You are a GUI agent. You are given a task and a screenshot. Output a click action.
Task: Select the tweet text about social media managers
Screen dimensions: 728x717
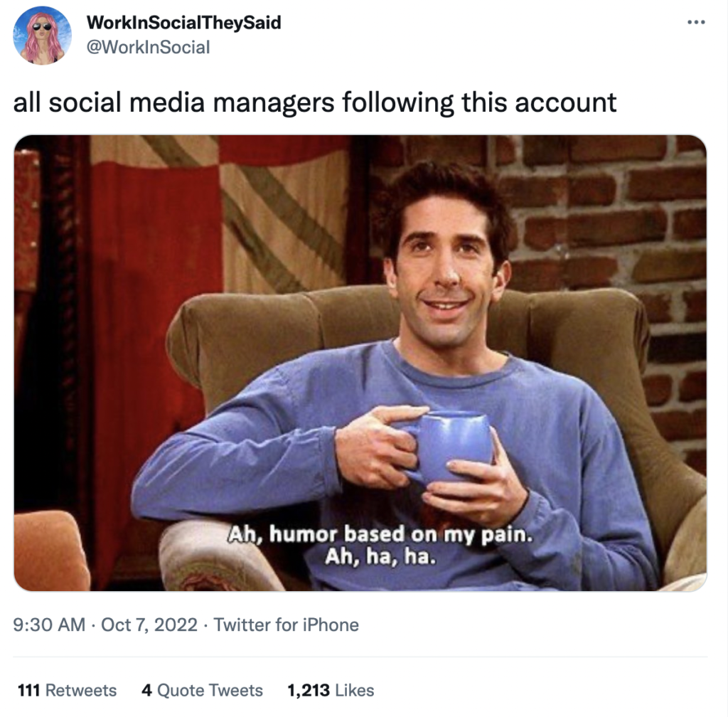click(x=315, y=102)
